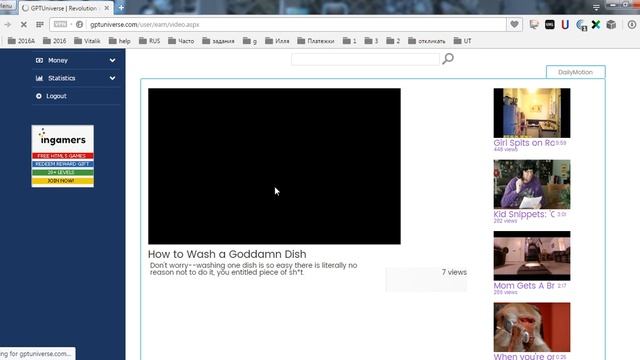The width and height of the screenshot is (640, 360).
Task: Open the help bookmarks folder
Action: click(x=120, y=41)
